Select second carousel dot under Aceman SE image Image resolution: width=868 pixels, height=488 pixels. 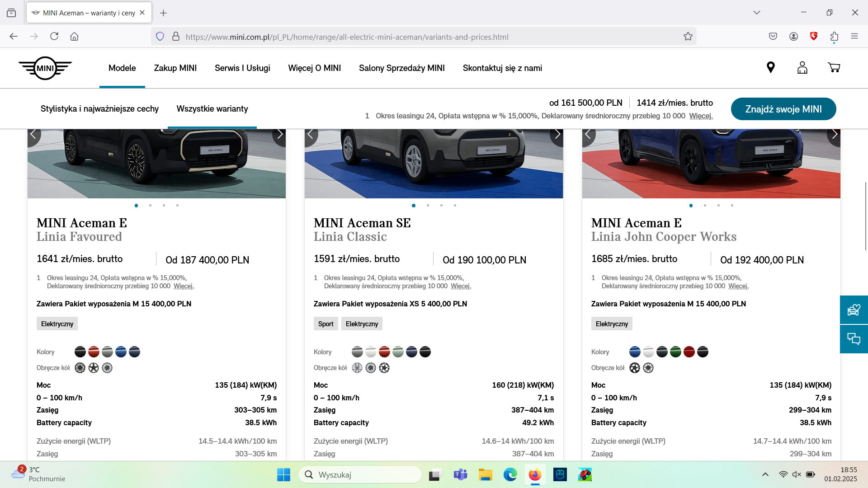pyautogui.click(x=428, y=206)
